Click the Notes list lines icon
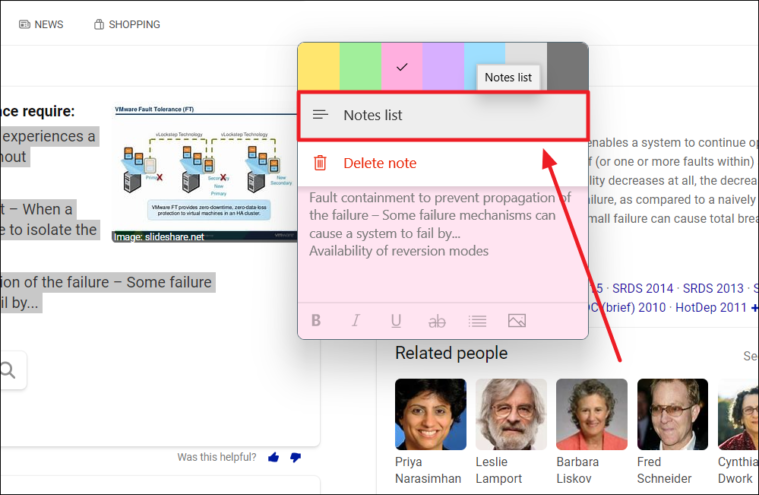 coord(320,115)
